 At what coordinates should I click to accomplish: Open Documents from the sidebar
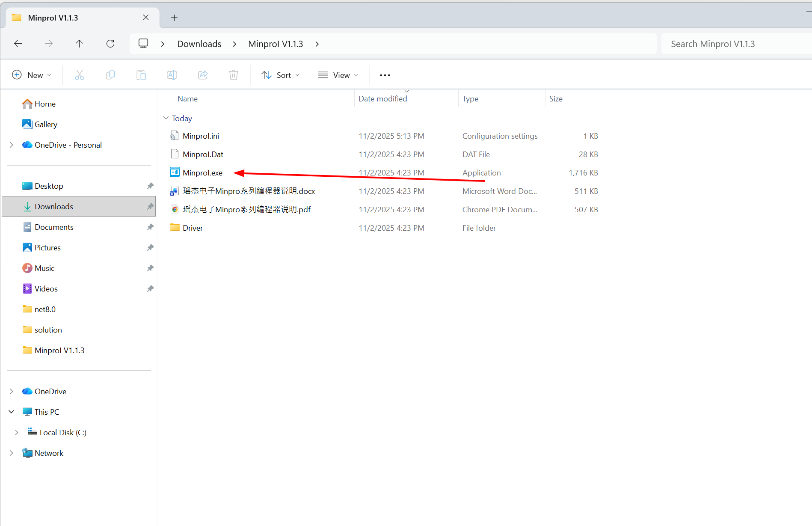pos(54,227)
